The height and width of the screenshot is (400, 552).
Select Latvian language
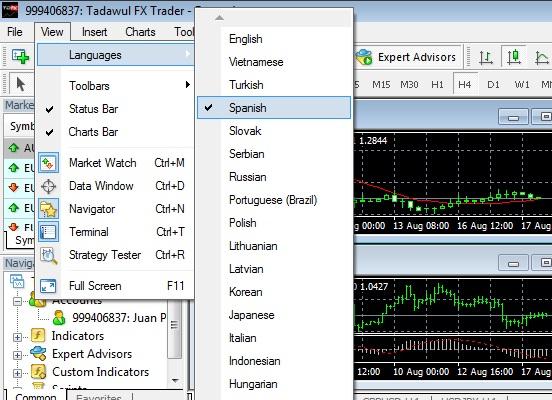point(274,269)
